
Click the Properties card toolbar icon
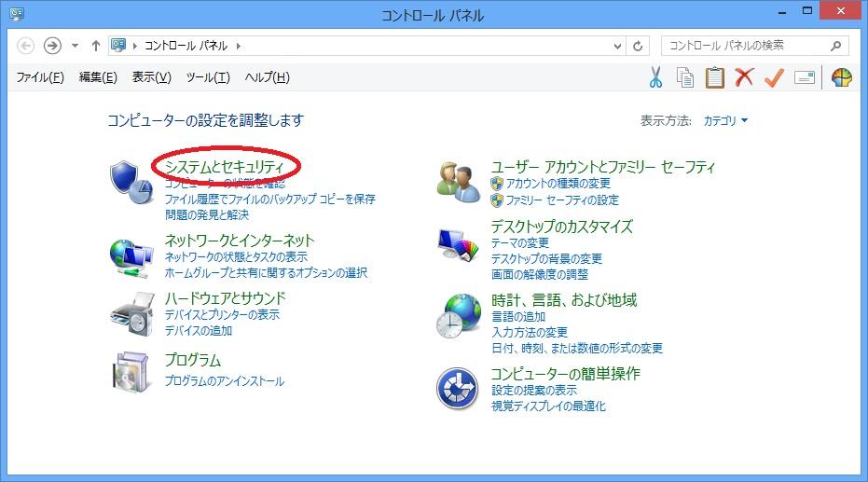pyautogui.click(x=805, y=77)
